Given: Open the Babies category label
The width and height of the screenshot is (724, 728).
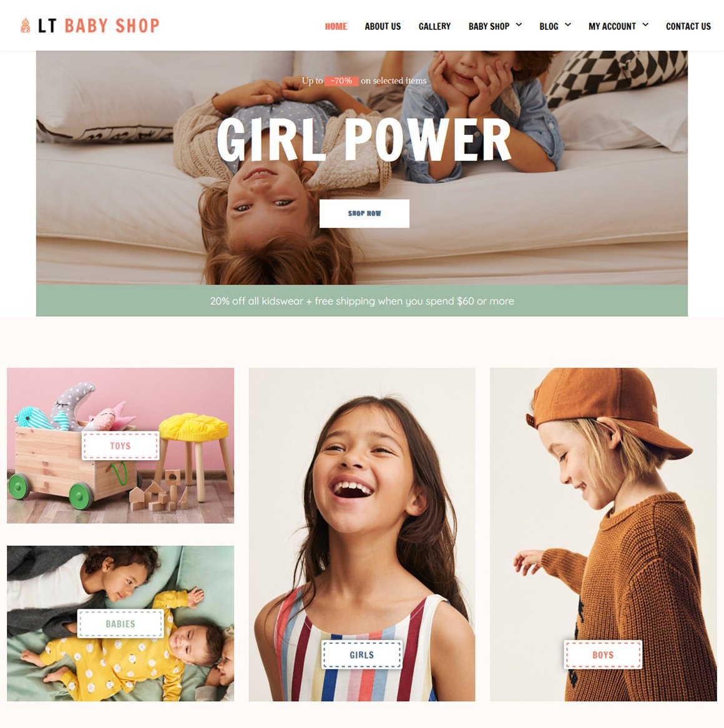Looking at the screenshot, I should [x=120, y=624].
